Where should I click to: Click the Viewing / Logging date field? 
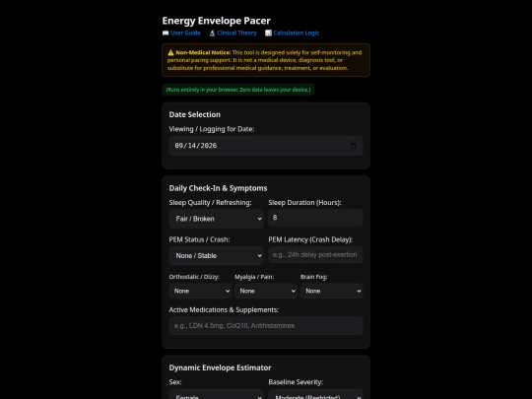pos(266,146)
